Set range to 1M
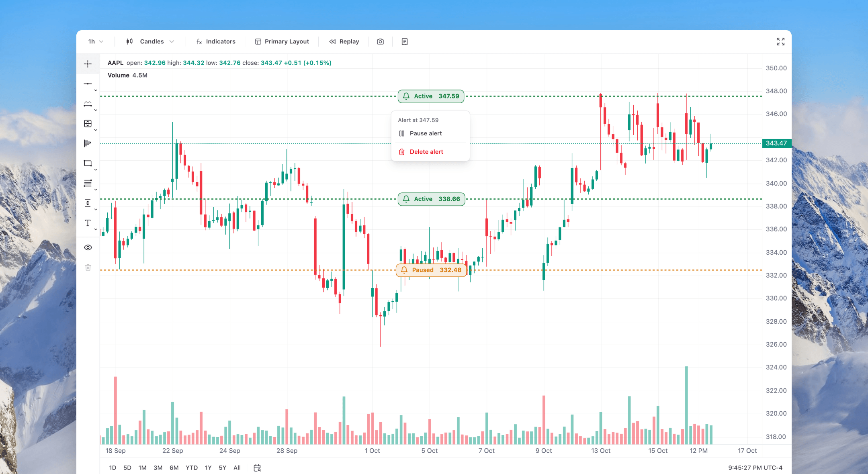The image size is (868, 474). pos(142,468)
